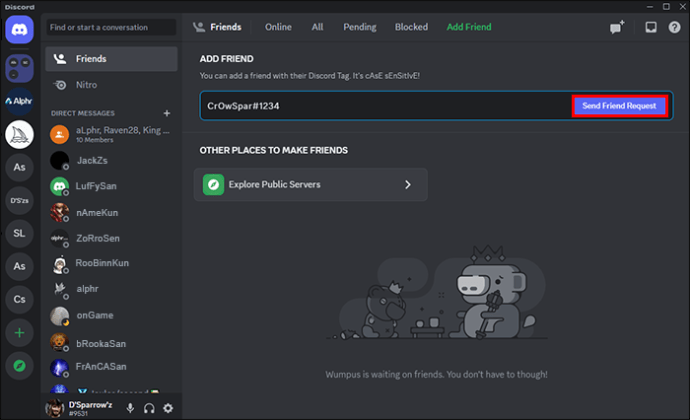Open DM with alphr
This screenshot has height=420, width=690.
tap(111, 289)
